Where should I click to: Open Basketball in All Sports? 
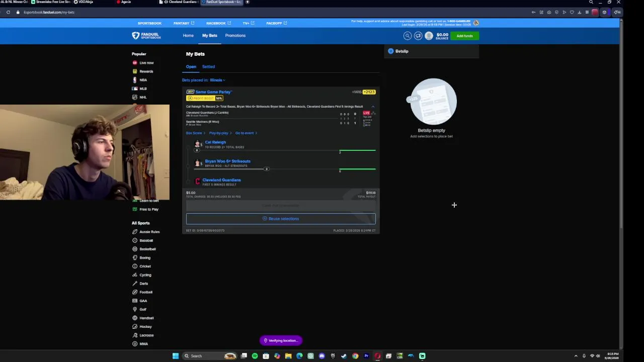[x=144, y=249]
